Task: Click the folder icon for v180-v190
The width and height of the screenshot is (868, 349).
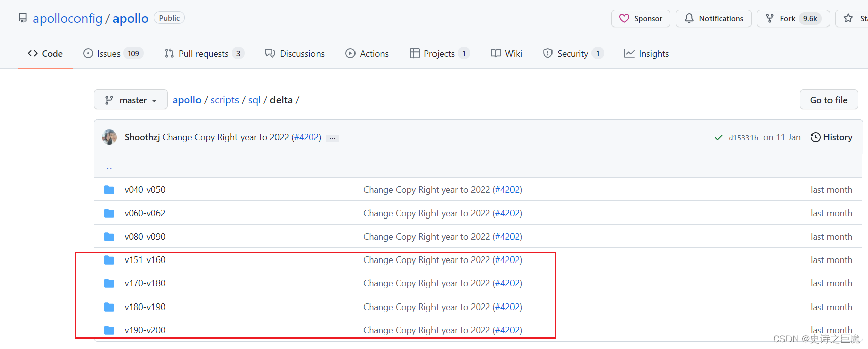Action: pyautogui.click(x=109, y=307)
